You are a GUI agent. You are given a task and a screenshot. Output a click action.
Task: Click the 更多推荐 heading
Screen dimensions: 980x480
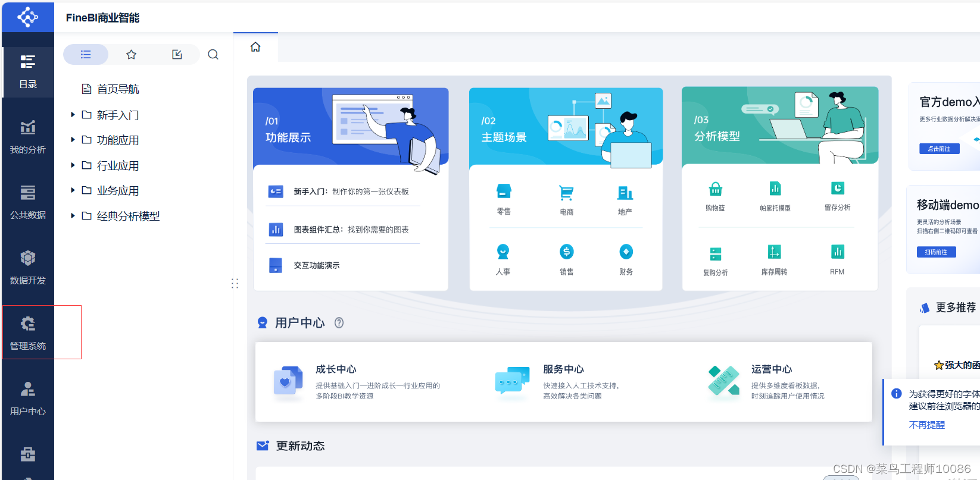(x=956, y=308)
